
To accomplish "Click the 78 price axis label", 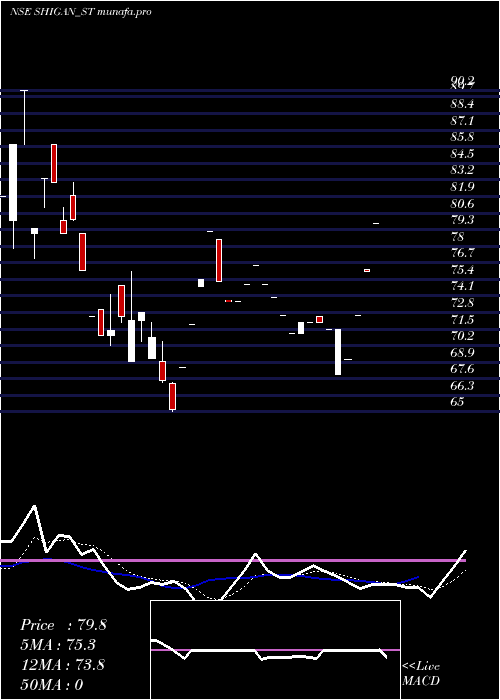I will tap(458, 236).
